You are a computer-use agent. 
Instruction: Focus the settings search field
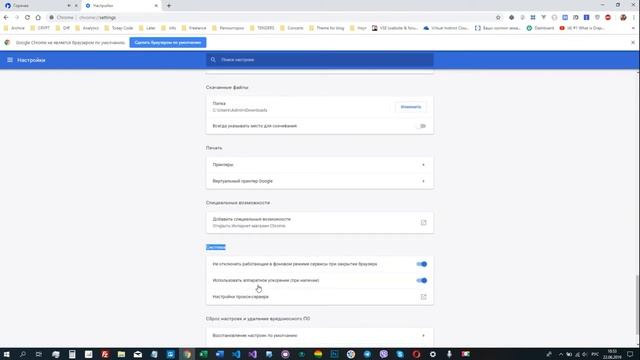click(x=320, y=60)
